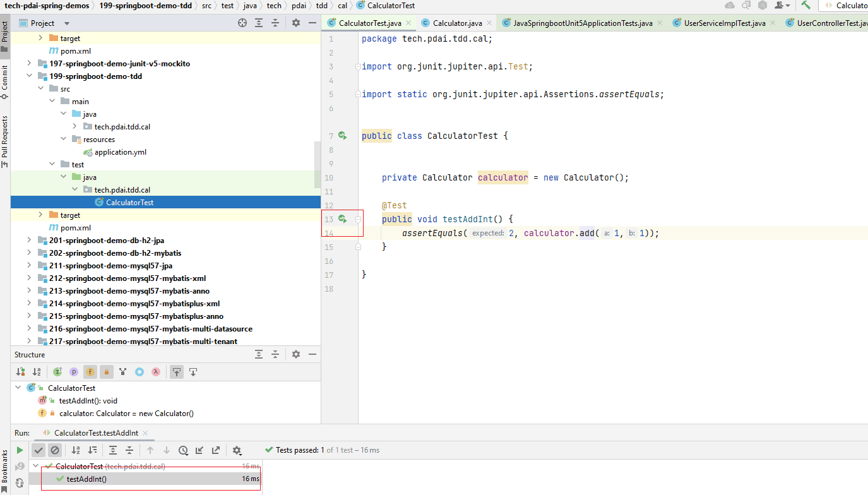Toggle the Show Ignored tests button
The width and height of the screenshot is (868, 495).
55,450
